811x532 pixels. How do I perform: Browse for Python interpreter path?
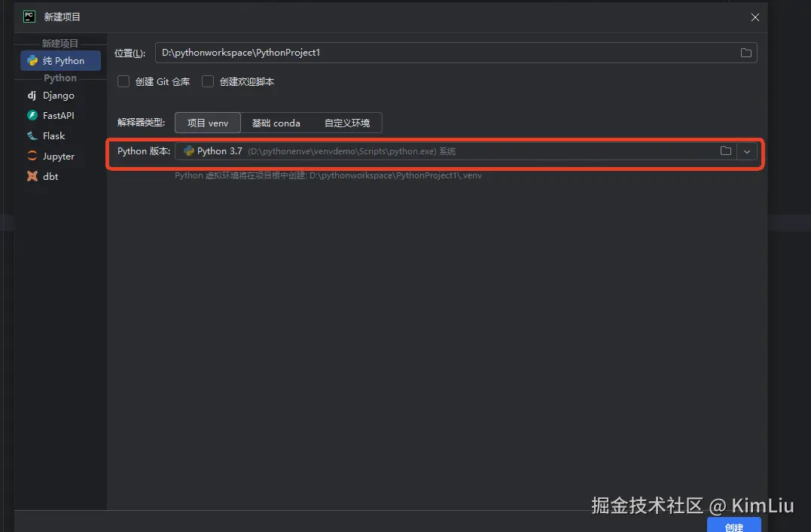[726, 151]
